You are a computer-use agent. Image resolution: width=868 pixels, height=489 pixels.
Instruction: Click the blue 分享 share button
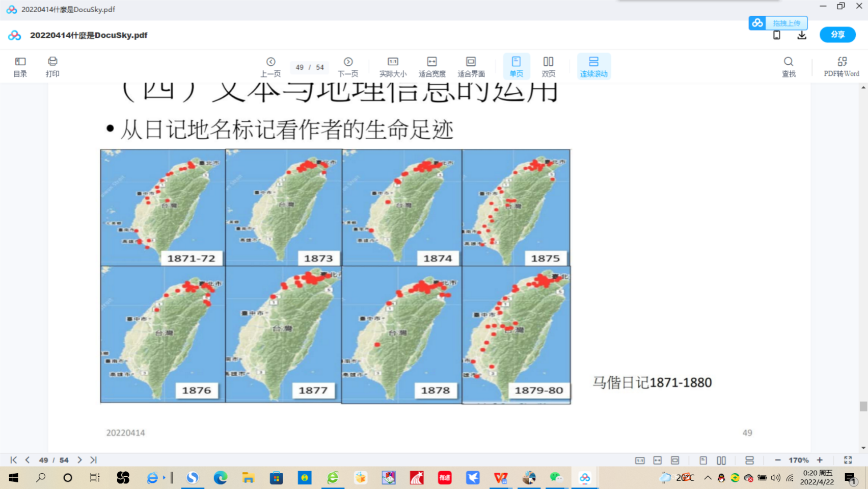pos(837,35)
